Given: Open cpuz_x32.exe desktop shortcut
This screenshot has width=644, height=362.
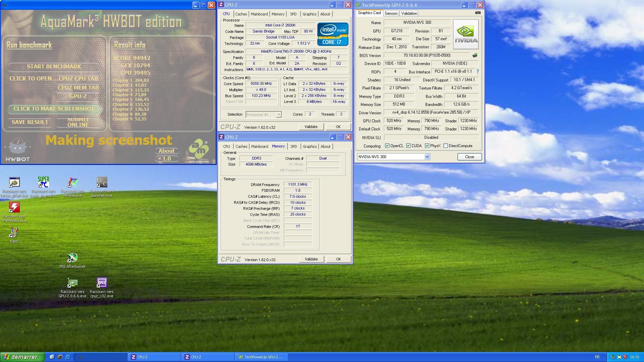Looking at the screenshot, I should click(102, 288).
